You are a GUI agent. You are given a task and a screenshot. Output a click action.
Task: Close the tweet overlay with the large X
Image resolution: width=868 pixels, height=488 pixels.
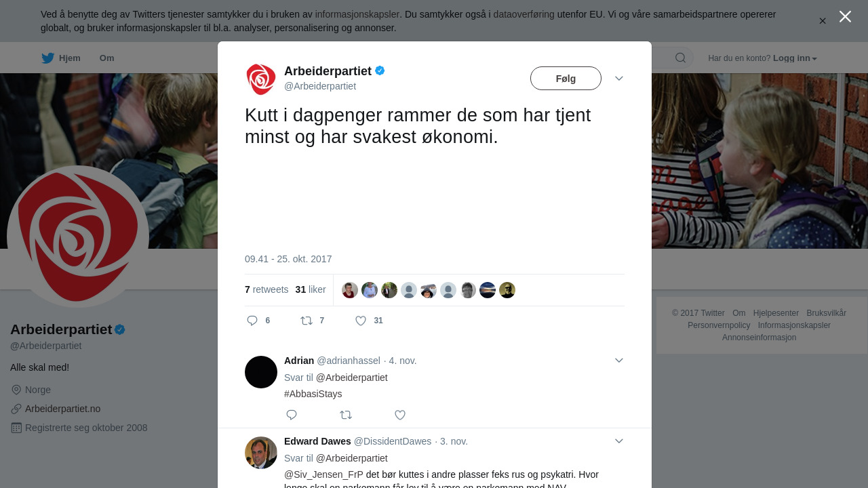(x=845, y=16)
